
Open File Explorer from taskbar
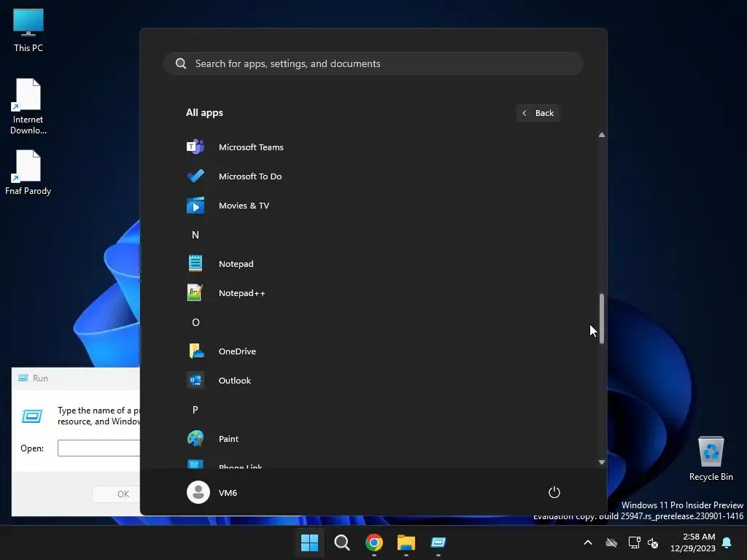pyautogui.click(x=406, y=542)
